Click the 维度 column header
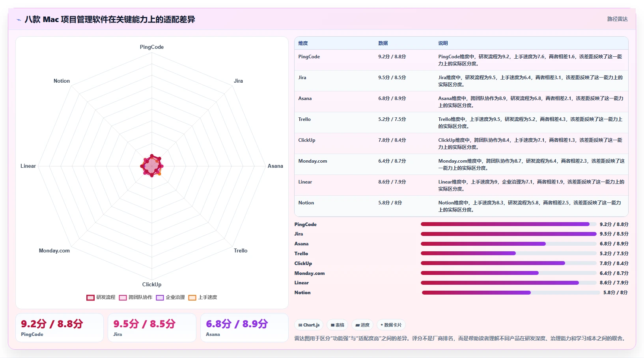 303,43
